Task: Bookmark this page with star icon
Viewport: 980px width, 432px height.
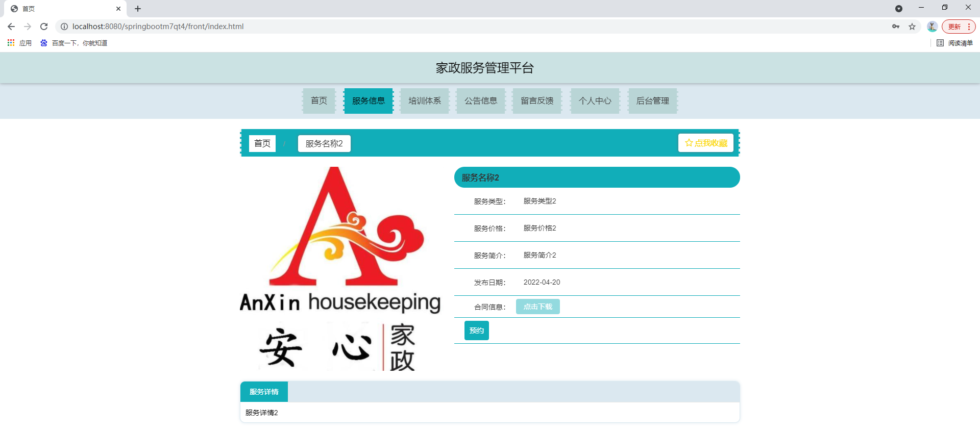Action: click(x=912, y=27)
